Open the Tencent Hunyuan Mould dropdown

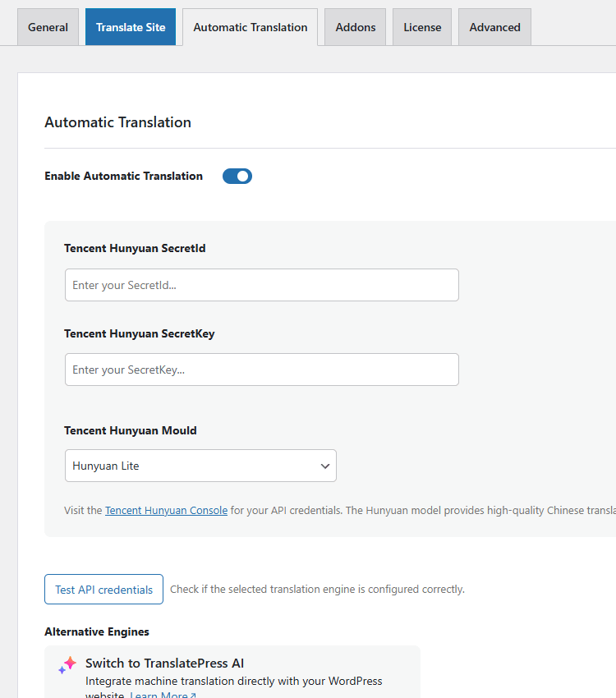coord(200,466)
